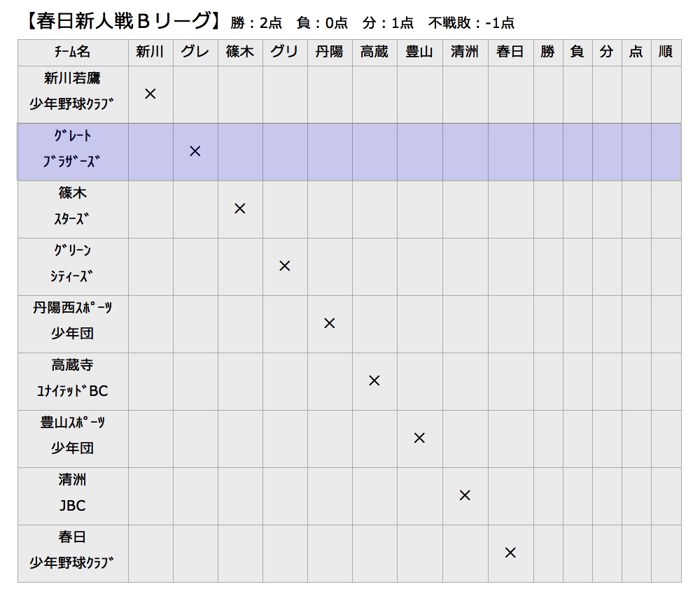The image size is (700, 603).
Task: Click the scoring text 分：1点
Action: pyautogui.click(x=388, y=23)
